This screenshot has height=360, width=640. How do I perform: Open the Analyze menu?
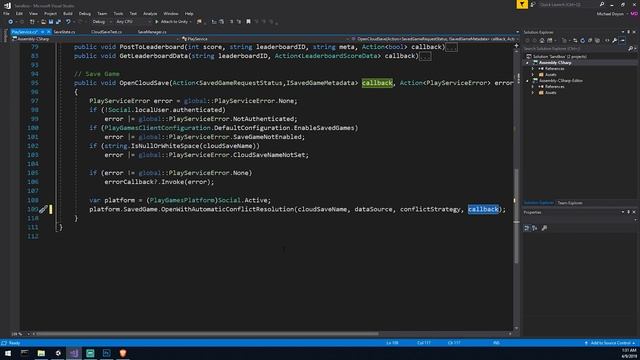coord(150,13)
